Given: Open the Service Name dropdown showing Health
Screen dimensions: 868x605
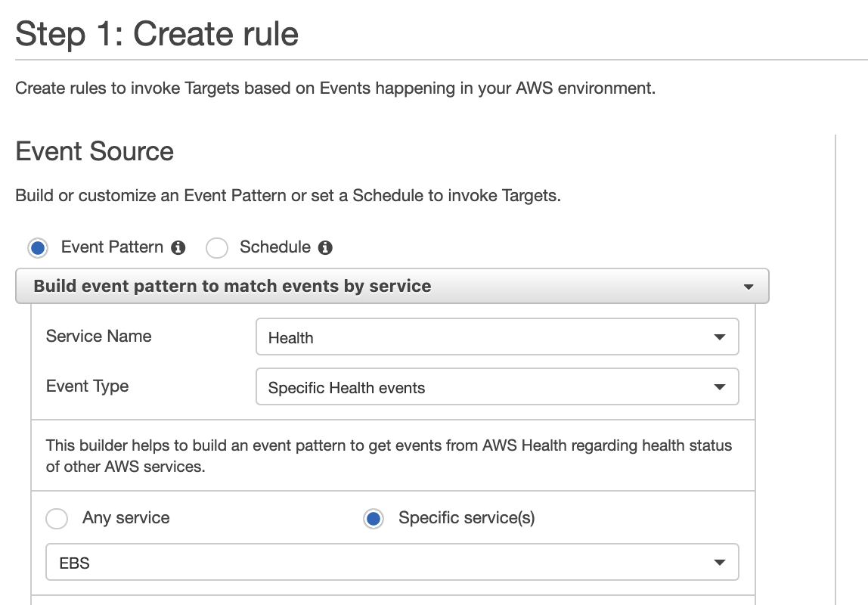Looking at the screenshot, I should (497, 337).
